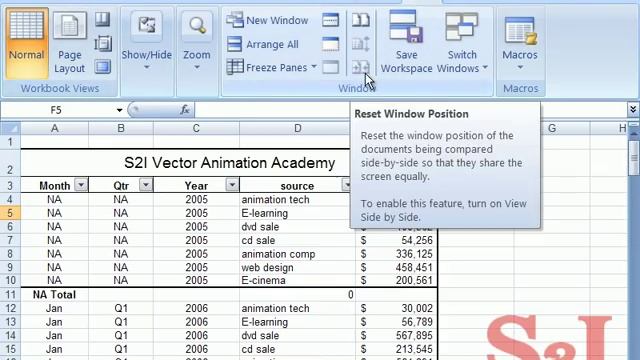Click the amount cell 336,125
Screen dimensions: 640x360
(397, 254)
